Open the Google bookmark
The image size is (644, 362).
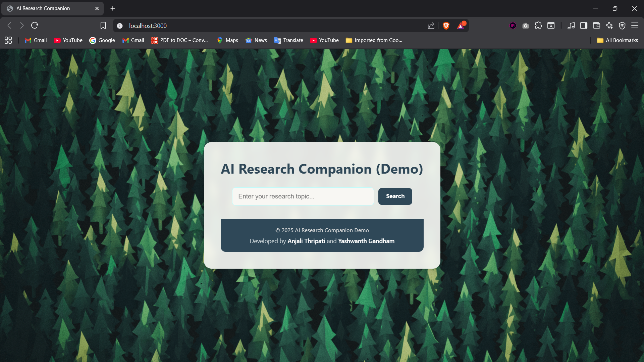coord(102,40)
